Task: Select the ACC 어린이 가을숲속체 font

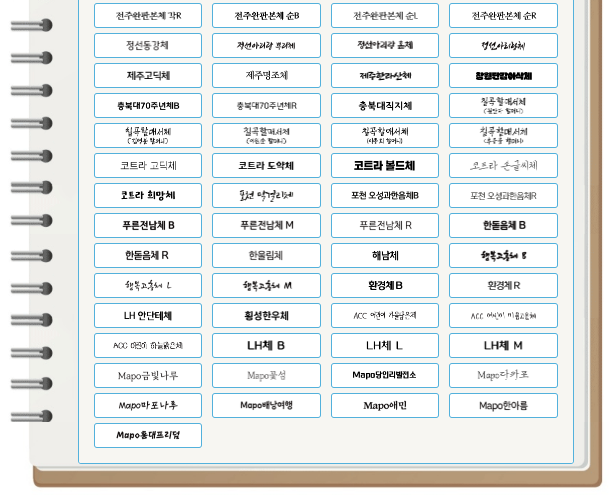Action: pyautogui.click(x=385, y=316)
